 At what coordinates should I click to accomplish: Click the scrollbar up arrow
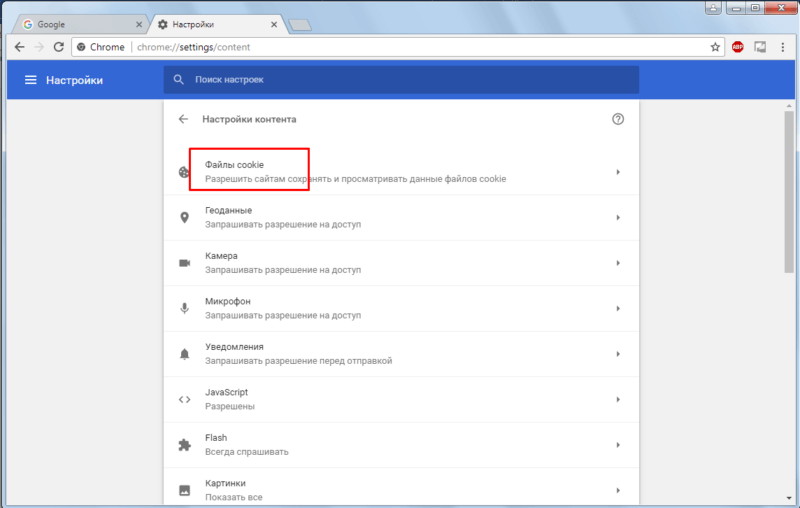tap(789, 106)
